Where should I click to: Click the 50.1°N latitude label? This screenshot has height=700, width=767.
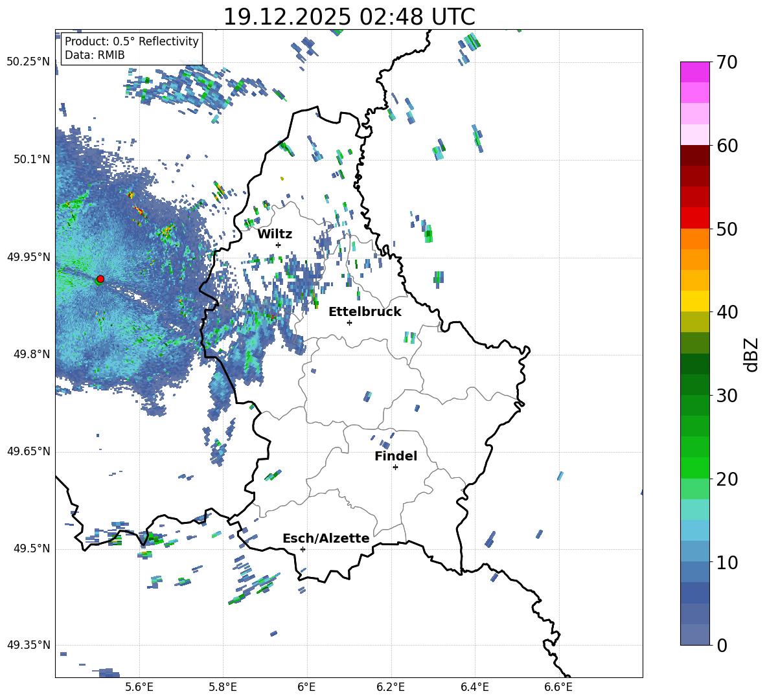point(32,159)
